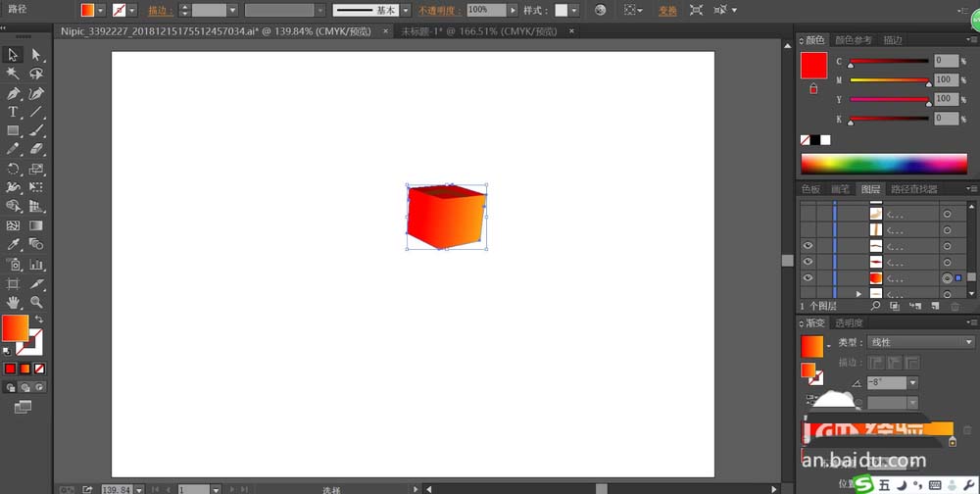Image resolution: width=980 pixels, height=494 pixels.
Task: Open gradient 类型 线性 dropdown
Action: pyautogui.click(x=920, y=342)
